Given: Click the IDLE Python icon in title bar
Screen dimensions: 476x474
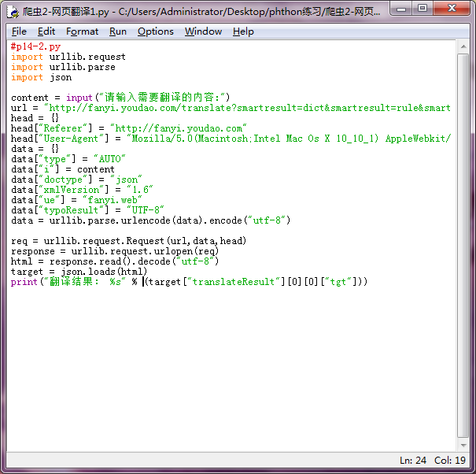Looking at the screenshot, I should coord(13,12).
